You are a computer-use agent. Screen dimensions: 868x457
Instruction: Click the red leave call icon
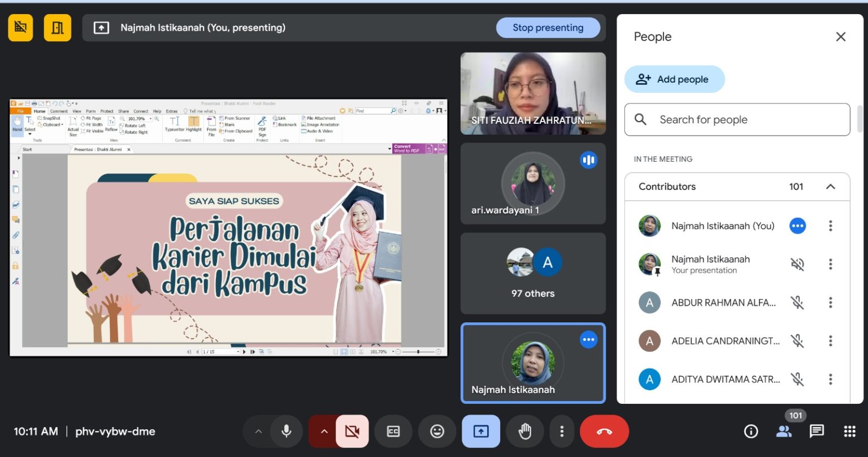click(604, 432)
